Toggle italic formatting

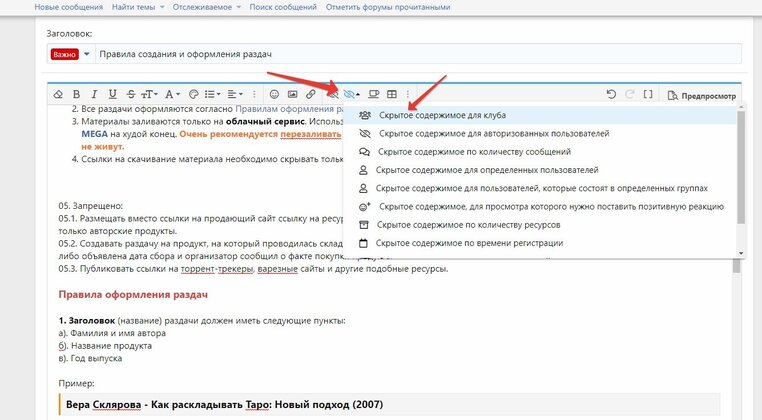click(x=94, y=94)
